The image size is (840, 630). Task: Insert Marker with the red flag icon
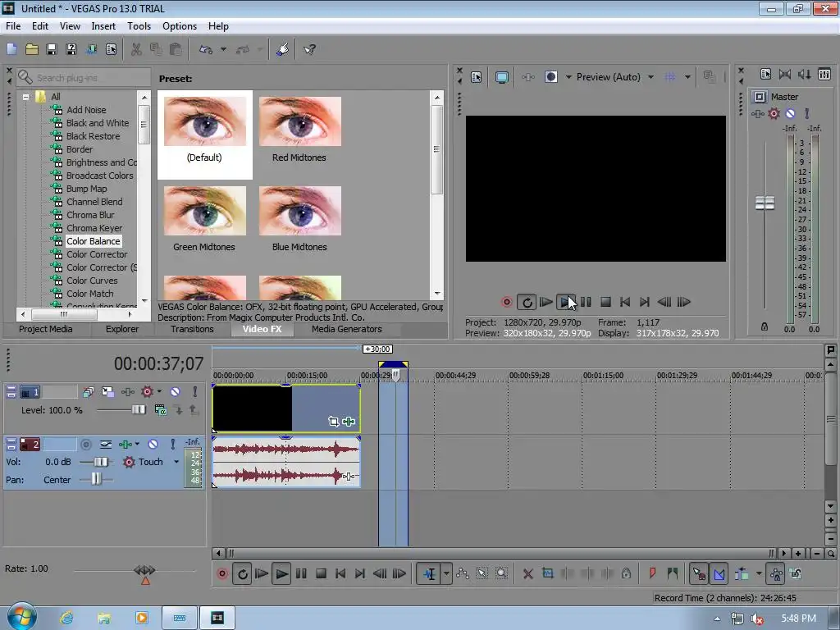[x=652, y=573]
